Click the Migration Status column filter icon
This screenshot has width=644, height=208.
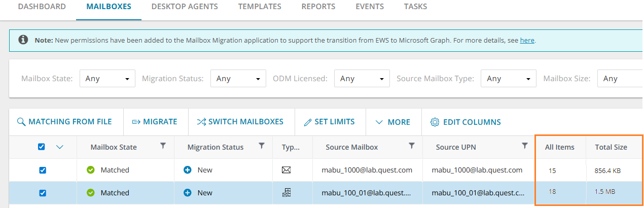[261, 146]
